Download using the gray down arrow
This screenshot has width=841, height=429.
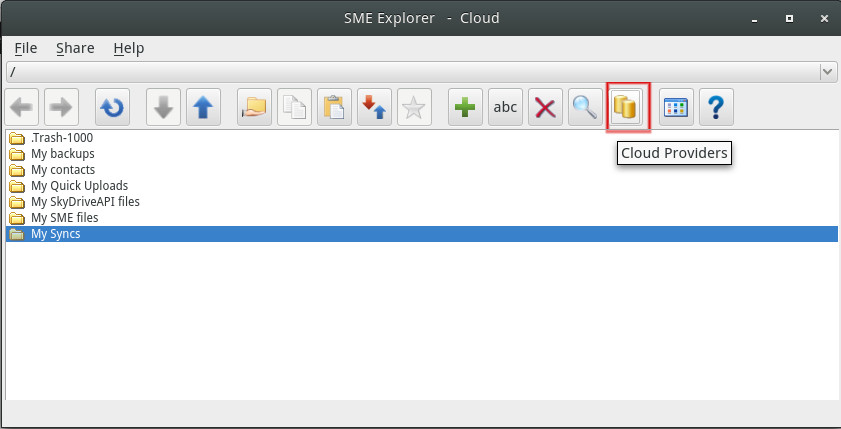[x=163, y=108]
